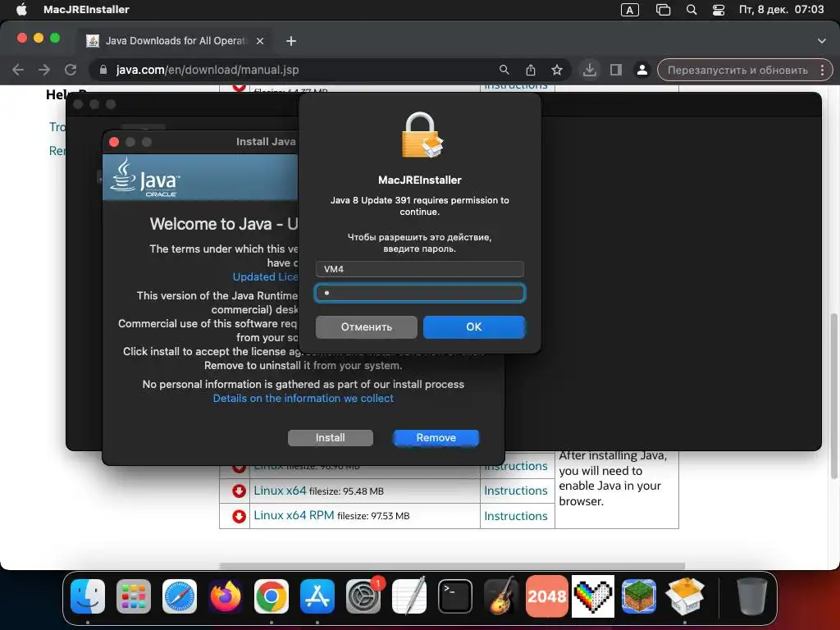
Task: Expand Chrome tab search chevron
Action: [822, 41]
